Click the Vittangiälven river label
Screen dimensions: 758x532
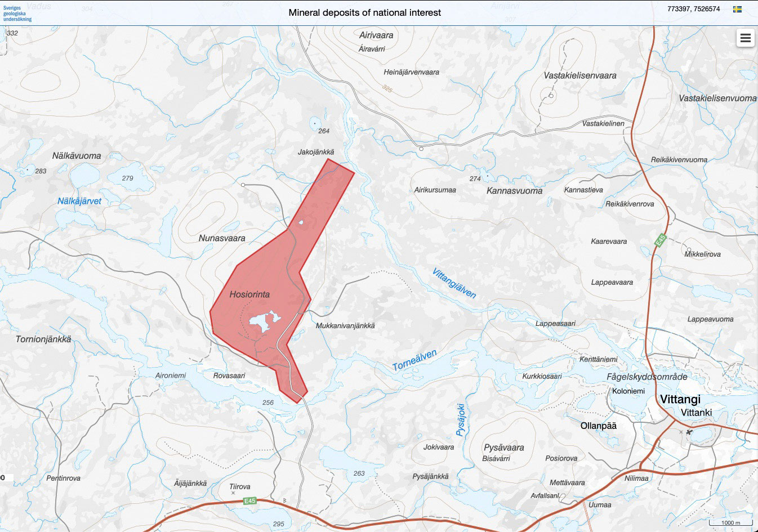454,283
